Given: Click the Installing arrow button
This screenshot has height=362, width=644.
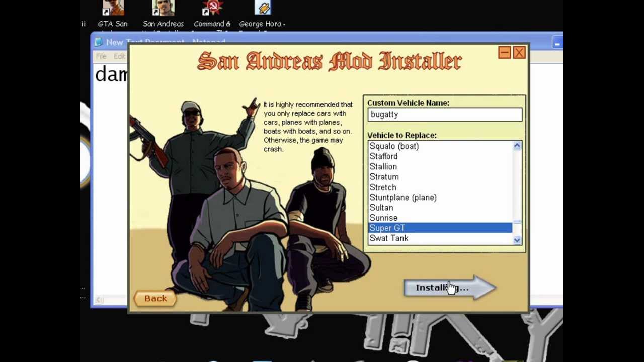Looking at the screenshot, I should [x=450, y=288].
